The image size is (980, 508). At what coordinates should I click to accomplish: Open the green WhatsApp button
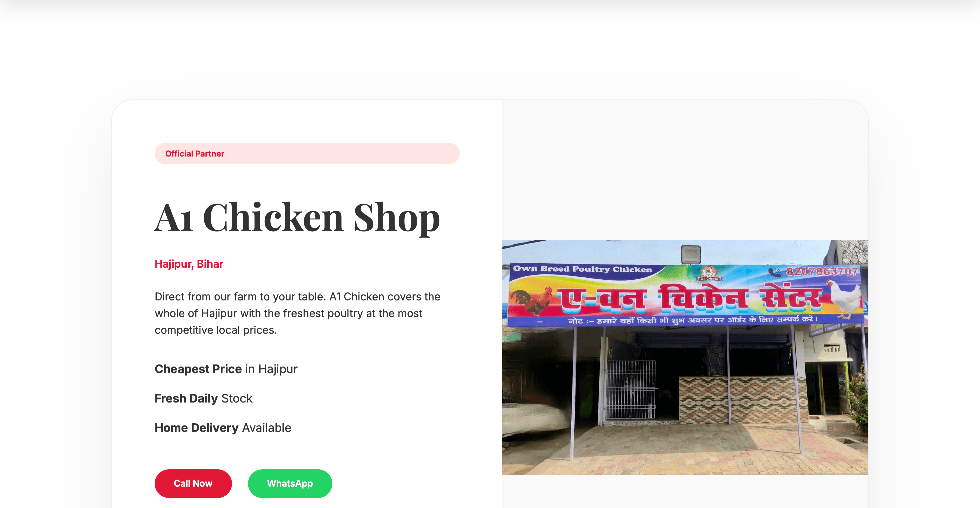click(x=290, y=483)
